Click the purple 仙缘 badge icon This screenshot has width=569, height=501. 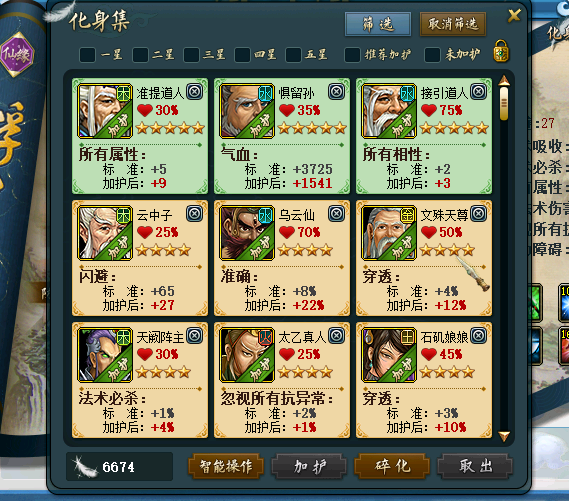[17, 54]
